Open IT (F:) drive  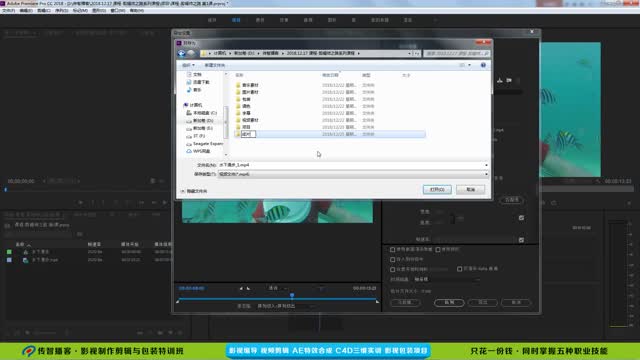tap(196, 136)
